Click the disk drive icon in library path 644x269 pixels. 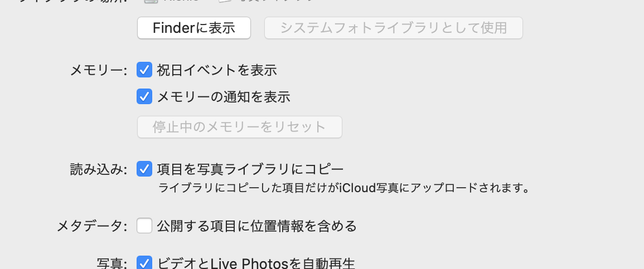point(149,1)
